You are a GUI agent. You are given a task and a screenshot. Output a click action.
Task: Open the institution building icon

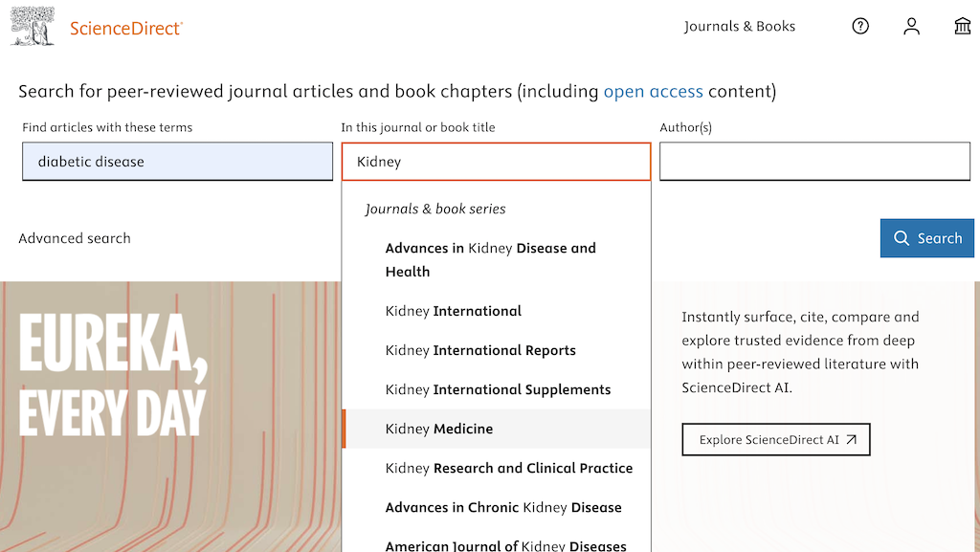pos(963,27)
